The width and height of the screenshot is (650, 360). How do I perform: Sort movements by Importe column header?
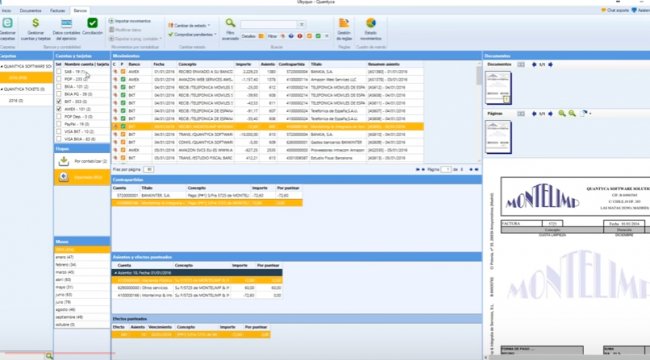click(x=243, y=64)
